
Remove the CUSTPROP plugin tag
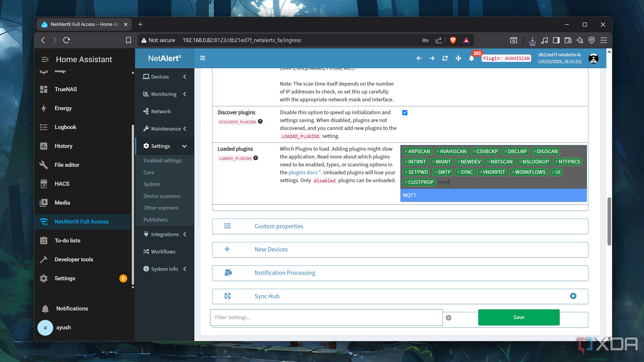[406, 182]
